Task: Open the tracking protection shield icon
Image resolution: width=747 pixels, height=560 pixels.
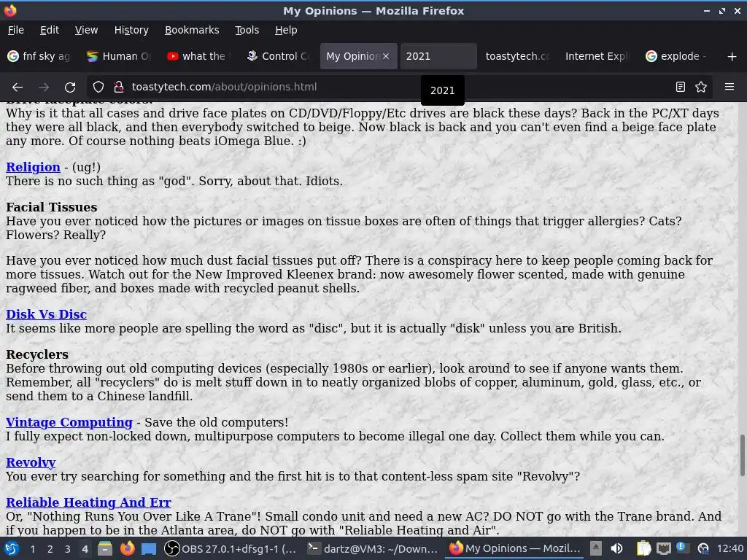Action: pos(98,87)
